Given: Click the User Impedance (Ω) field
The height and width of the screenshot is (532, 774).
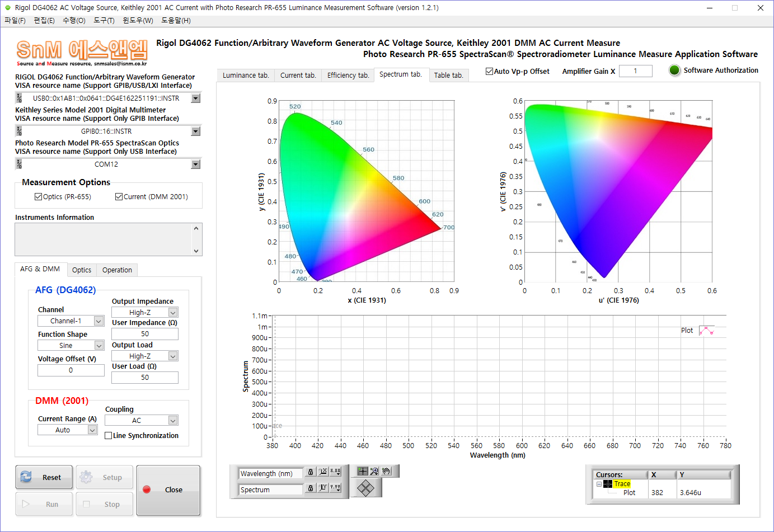Looking at the screenshot, I should coord(145,334).
